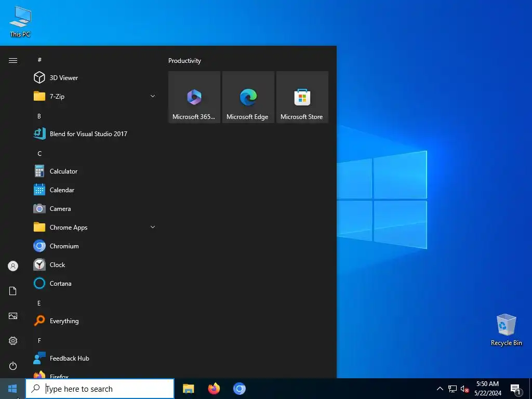Open the Documents icon in sidebar

click(x=13, y=291)
